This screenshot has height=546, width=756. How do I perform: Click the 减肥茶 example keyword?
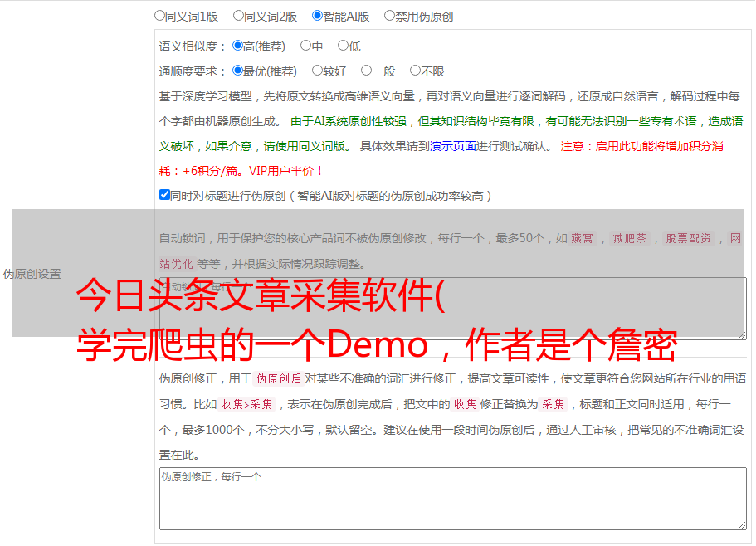[x=629, y=238]
